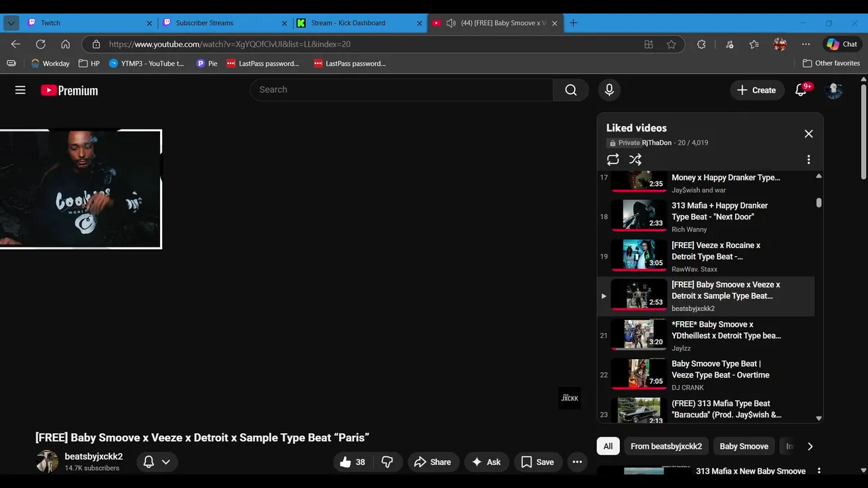
Task: Open HP bookmarks folder
Action: pyautogui.click(x=89, y=63)
